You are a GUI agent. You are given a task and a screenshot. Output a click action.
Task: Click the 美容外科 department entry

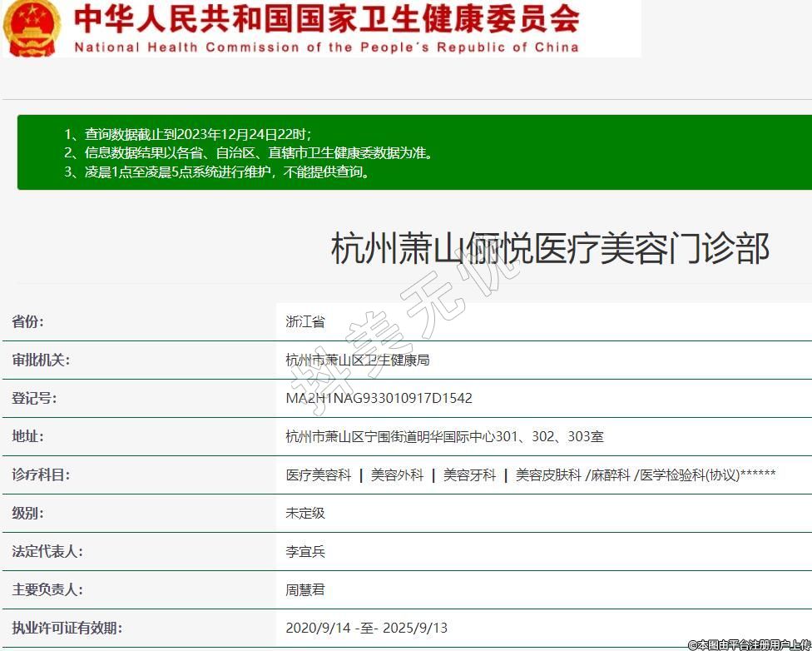tap(397, 475)
